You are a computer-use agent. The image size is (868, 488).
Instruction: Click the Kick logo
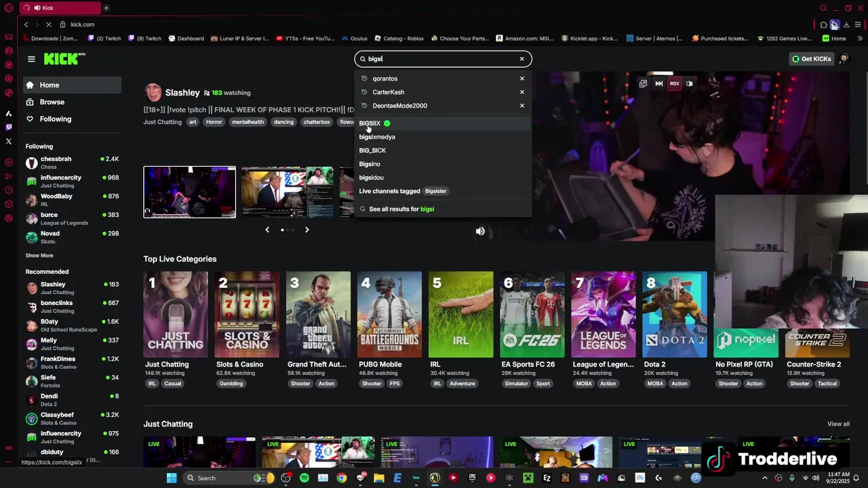coord(64,59)
